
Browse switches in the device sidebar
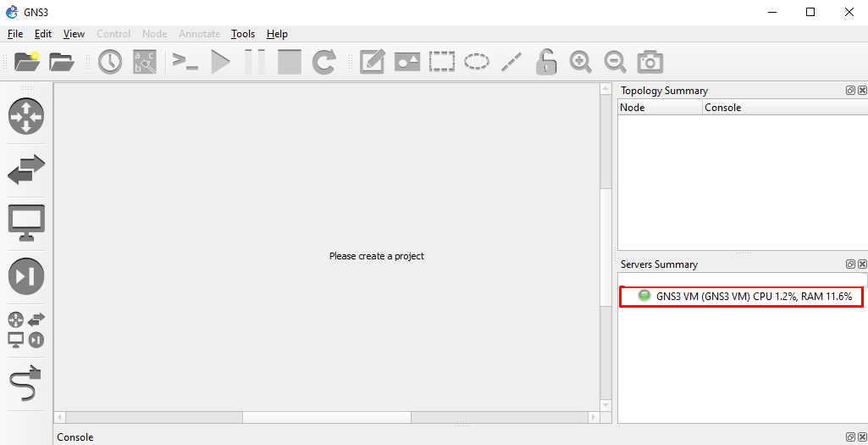point(26,170)
